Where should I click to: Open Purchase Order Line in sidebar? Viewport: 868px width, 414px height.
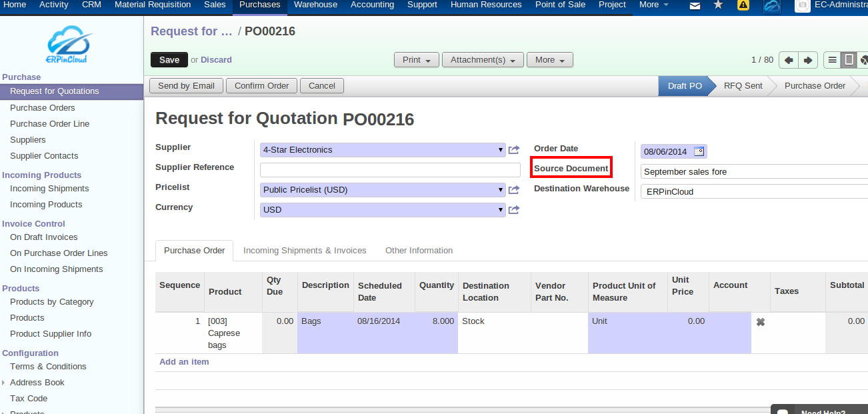(49, 124)
